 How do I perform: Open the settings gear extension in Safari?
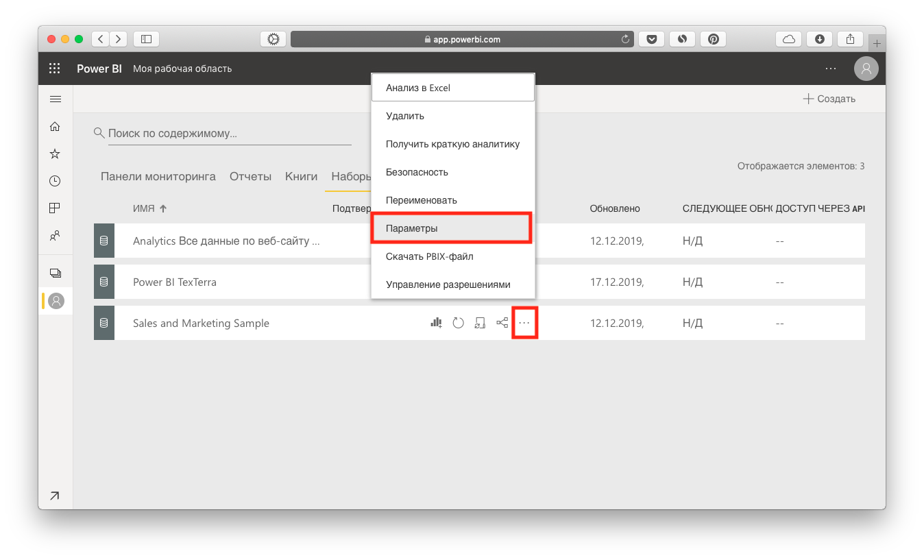click(x=273, y=39)
